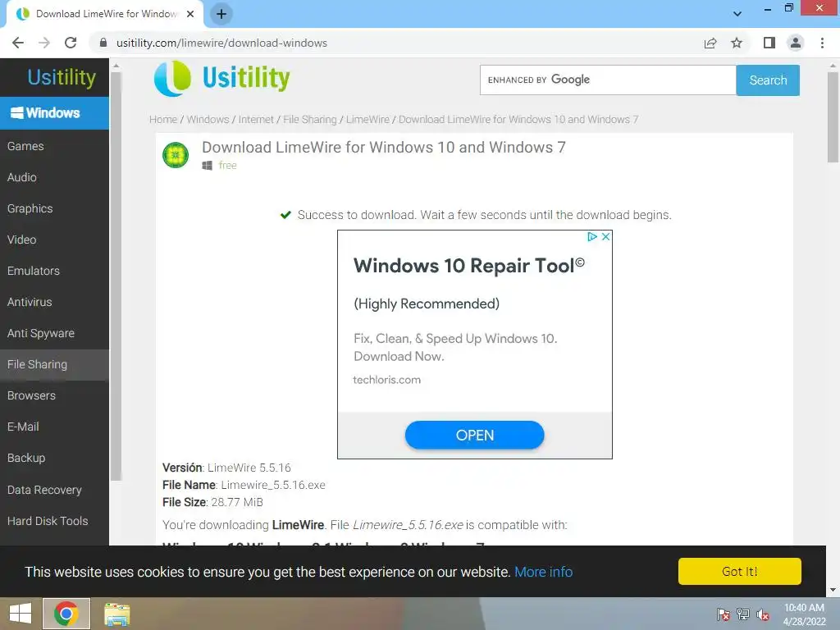This screenshot has width=840, height=630.
Task: Bookmark this page with the star icon
Action: [737, 43]
